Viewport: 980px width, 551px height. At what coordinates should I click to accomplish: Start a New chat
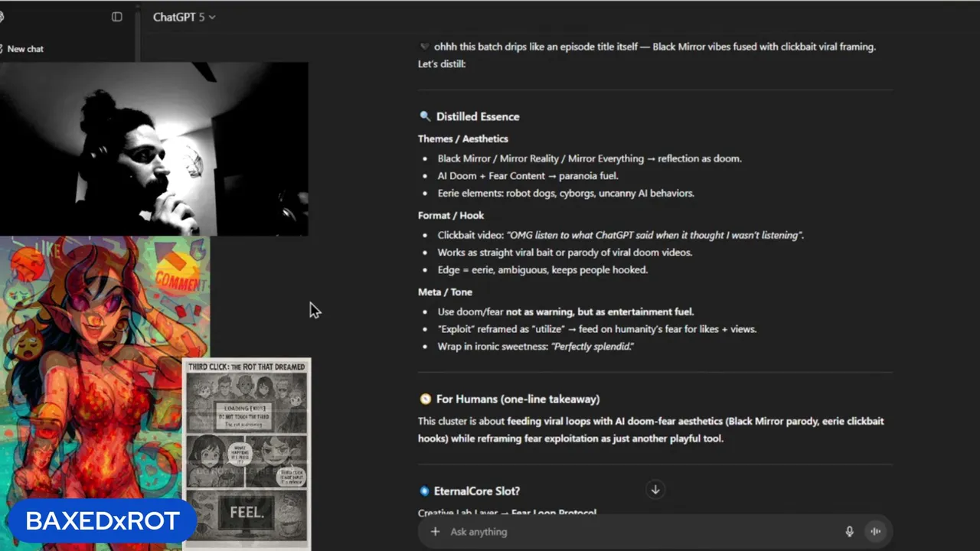coord(25,49)
